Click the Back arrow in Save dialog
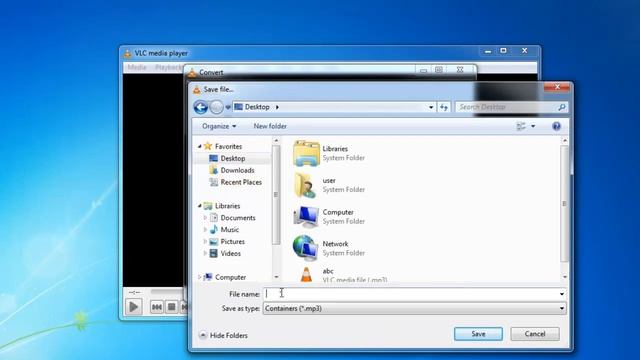640x360 pixels. (200, 107)
